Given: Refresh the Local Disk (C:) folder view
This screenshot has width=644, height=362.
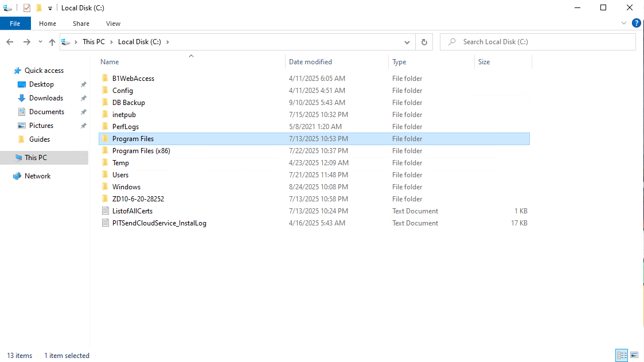Looking at the screenshot, I should pos(424,42).
